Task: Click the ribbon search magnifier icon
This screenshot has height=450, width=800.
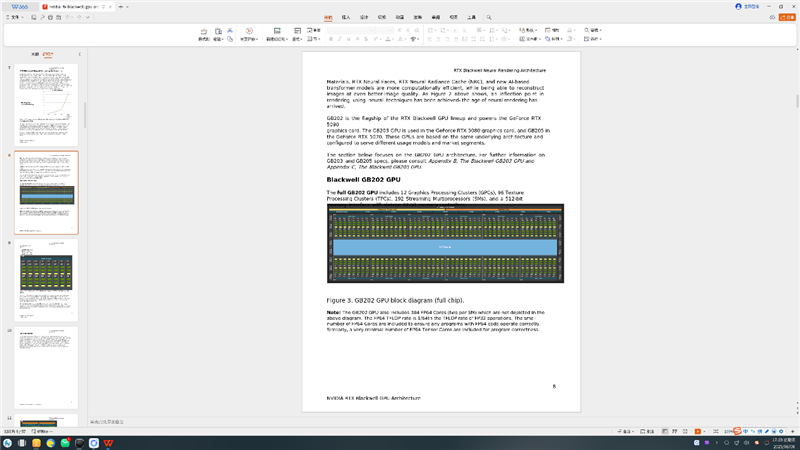Action: (x=489, y=17)
